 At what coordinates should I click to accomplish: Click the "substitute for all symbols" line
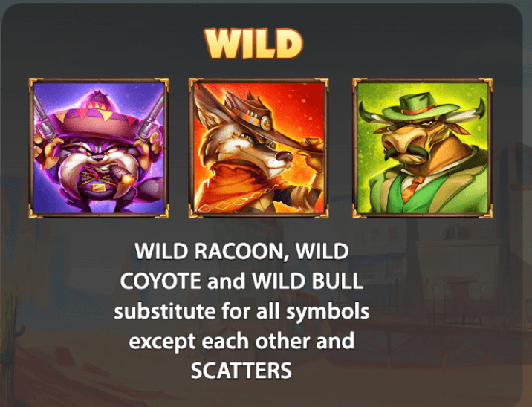[241, 311]
